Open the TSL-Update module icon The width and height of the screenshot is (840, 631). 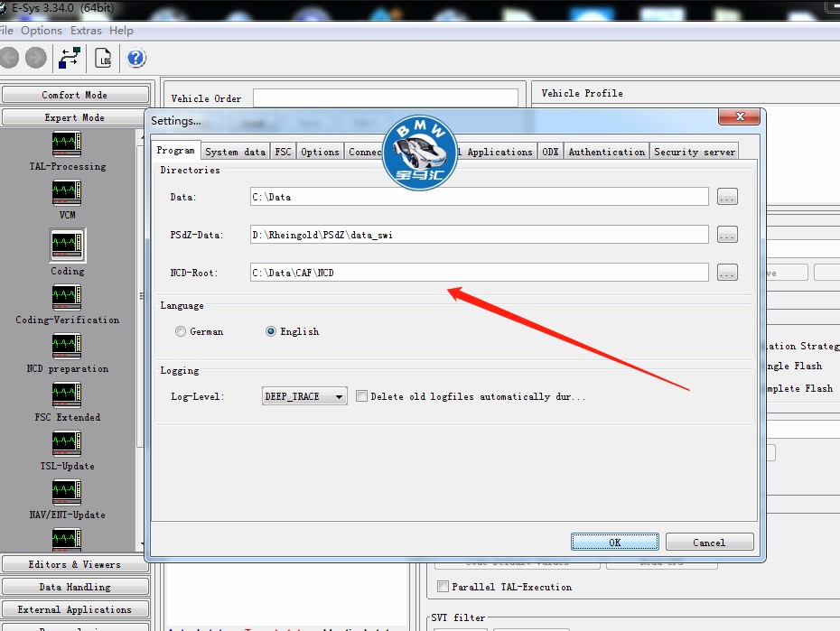click(67, 443)
